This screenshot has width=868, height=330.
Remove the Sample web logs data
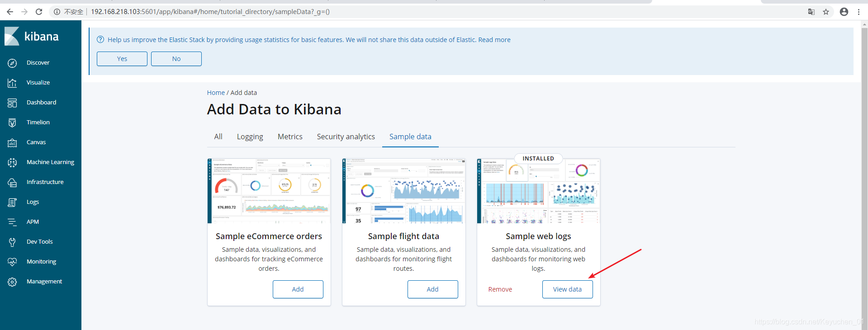(x=500, y=289)
